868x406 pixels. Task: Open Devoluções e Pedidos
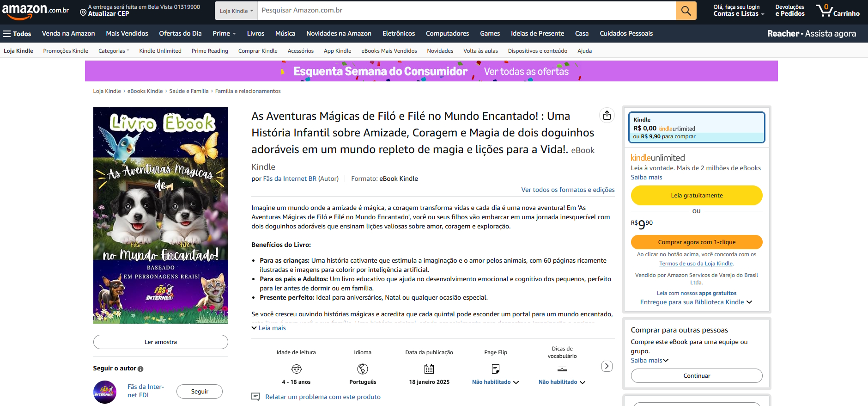click(789, 11)
